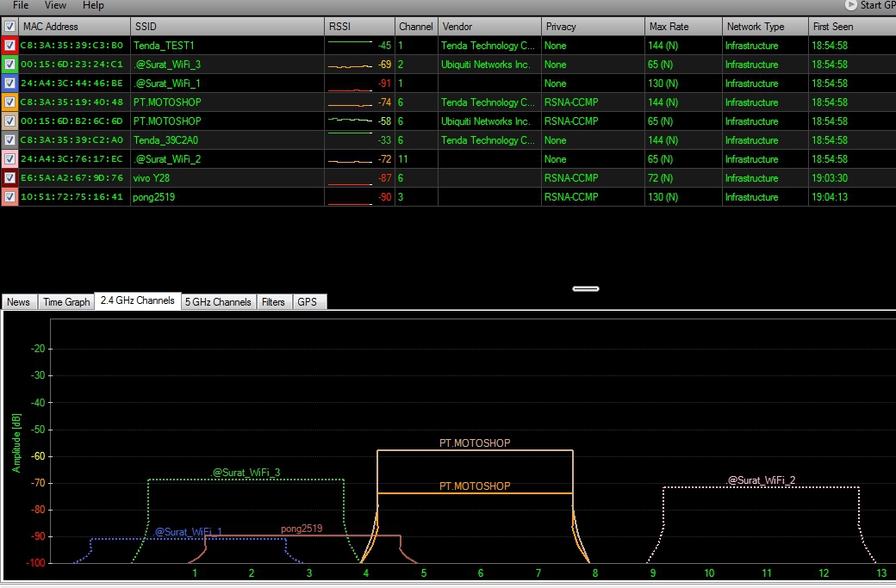This screenshot has width=896, height=588.
Task: Sort by Channel column header
Action: coord(416,27)
